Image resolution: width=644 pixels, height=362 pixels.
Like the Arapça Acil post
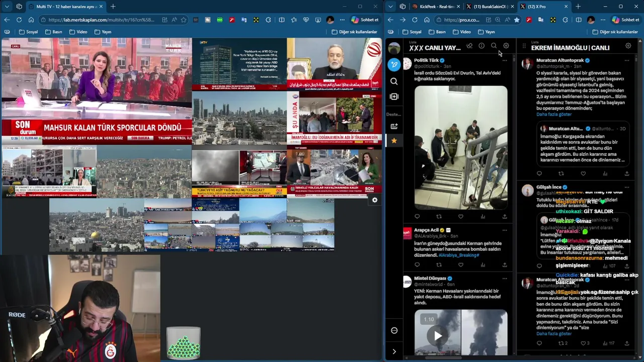pos(460,265)
